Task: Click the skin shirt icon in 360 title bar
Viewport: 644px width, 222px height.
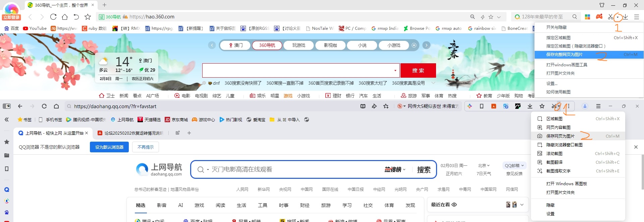Action: tap(602, 5)
